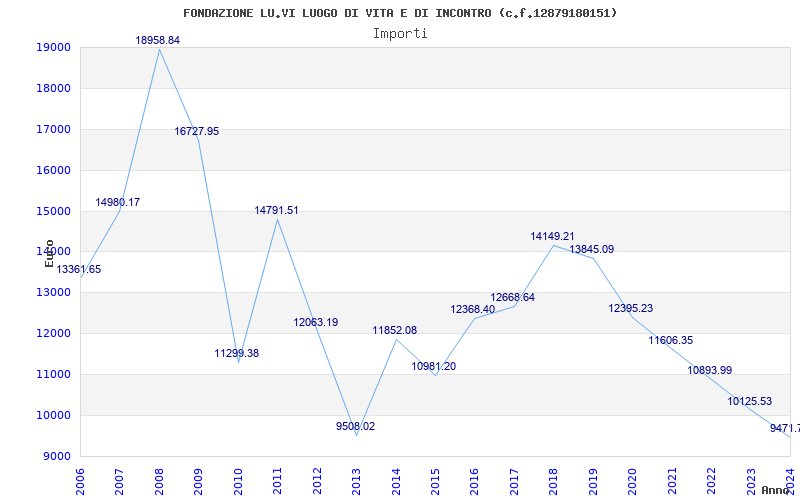The height and width of the screenshot is (500, 800).
Task: Click the data label 10981.20
Action: pos(434,366)
